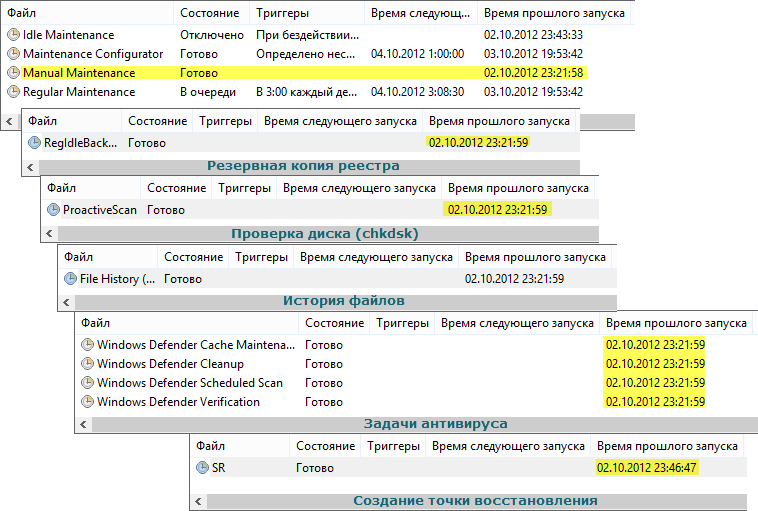The height and width of the screenshot is (511, 758).
Task: Select Windows Defender Scheduled Scan task name
Action: point(190,383)
